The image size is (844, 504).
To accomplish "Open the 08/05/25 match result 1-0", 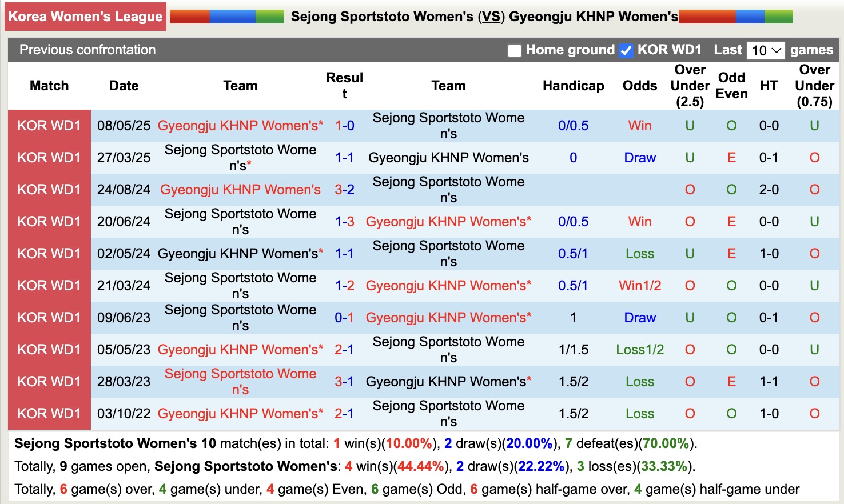I will coord(344,126).
